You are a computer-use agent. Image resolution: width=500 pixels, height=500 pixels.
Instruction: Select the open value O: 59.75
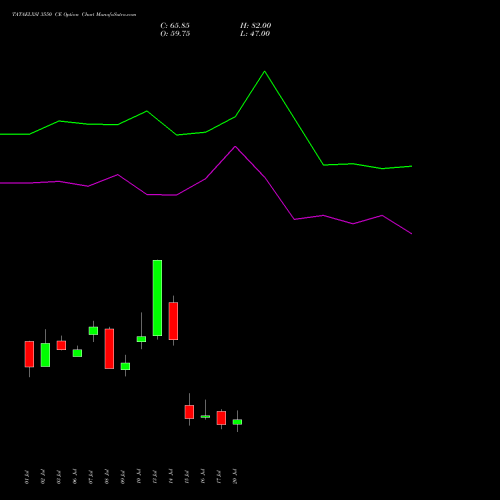[175, 34]
